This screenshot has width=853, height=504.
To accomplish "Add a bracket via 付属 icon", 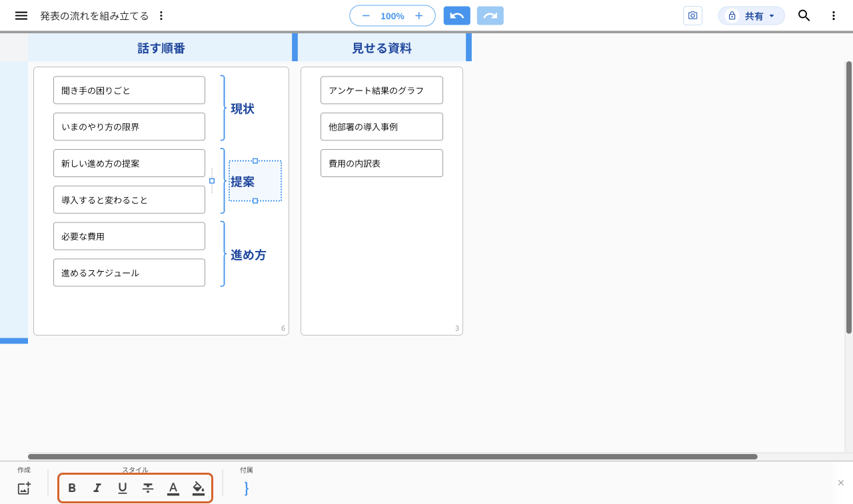I will click(x=247, y=488).
